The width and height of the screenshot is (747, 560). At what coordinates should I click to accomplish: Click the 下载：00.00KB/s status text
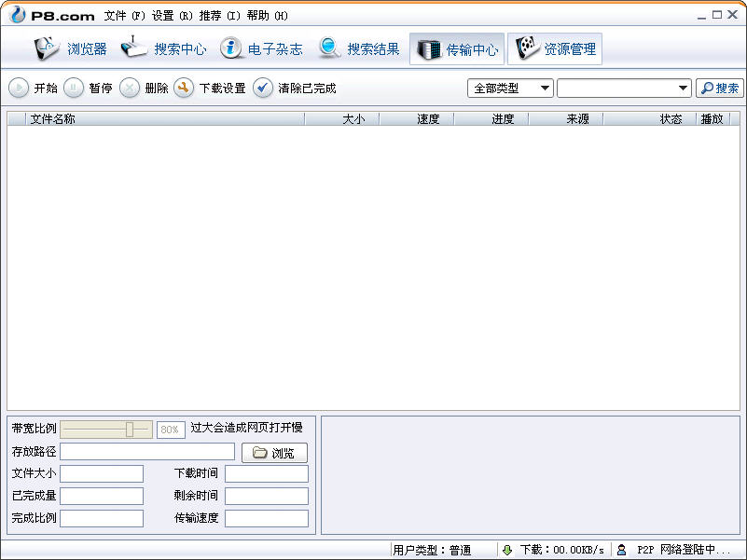click(x=562, y=550)
